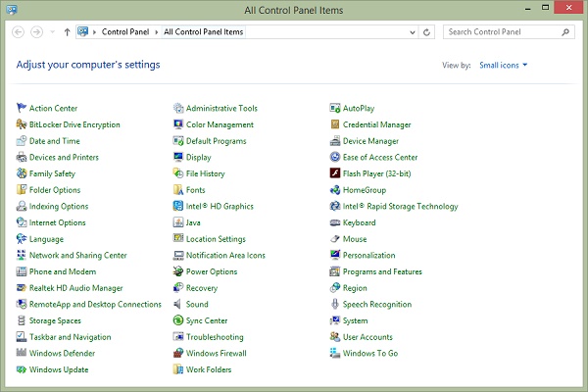Click the AutoPlay icon

tap(335, 108)
